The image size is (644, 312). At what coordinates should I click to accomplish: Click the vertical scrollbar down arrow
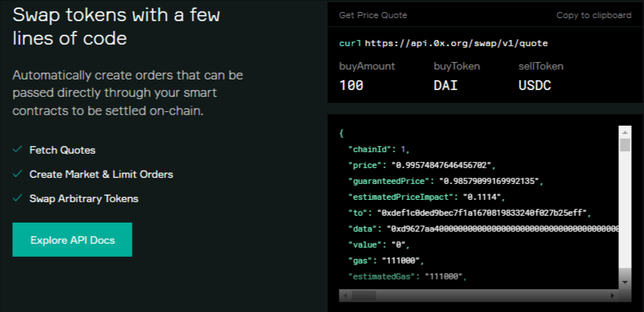pyautogui.click(x=625, y=282)
